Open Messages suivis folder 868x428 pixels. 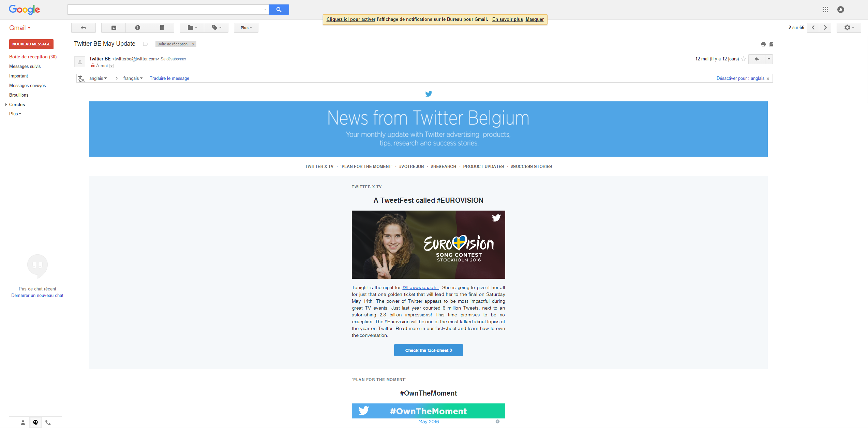(25, 67)
